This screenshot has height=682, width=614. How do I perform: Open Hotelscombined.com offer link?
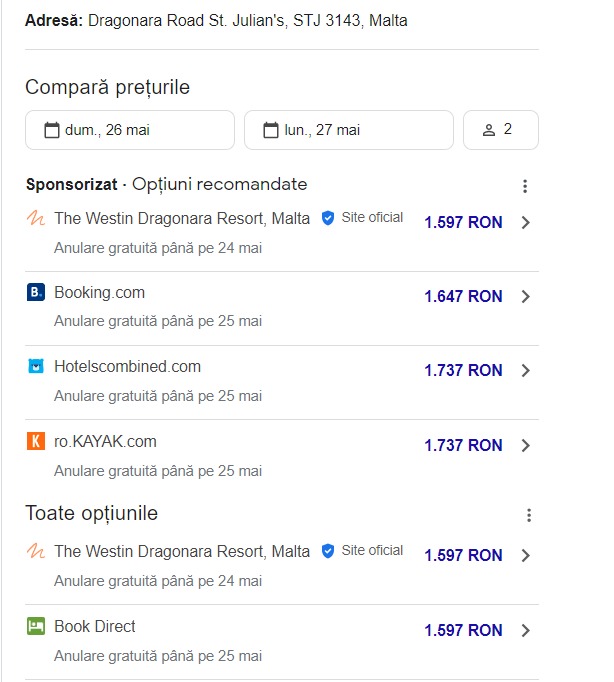coord(128,367)
